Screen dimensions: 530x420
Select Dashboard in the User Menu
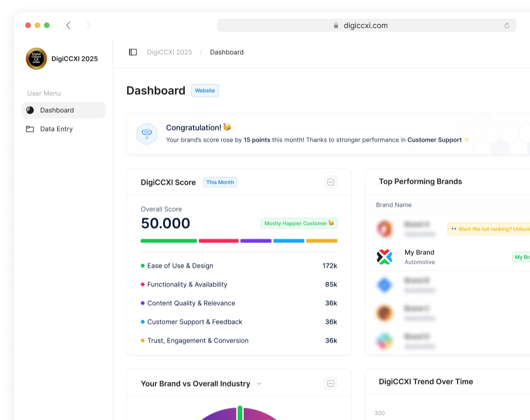57,110
